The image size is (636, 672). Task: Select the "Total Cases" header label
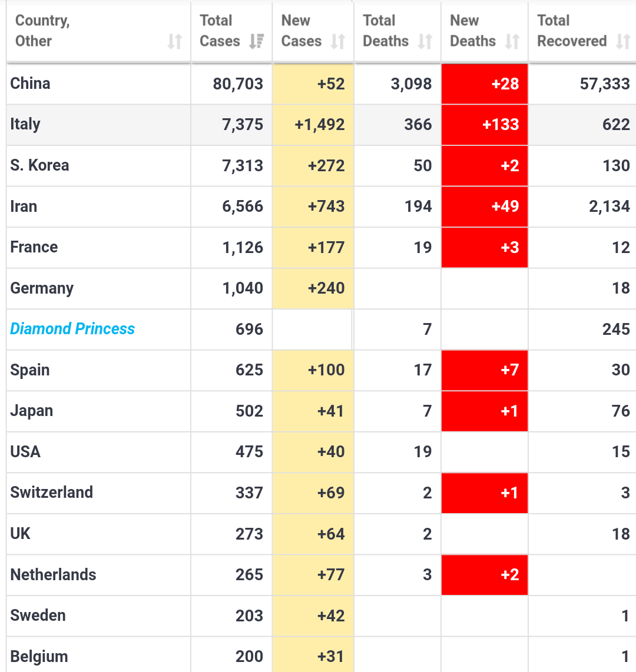tap(220, 31)
